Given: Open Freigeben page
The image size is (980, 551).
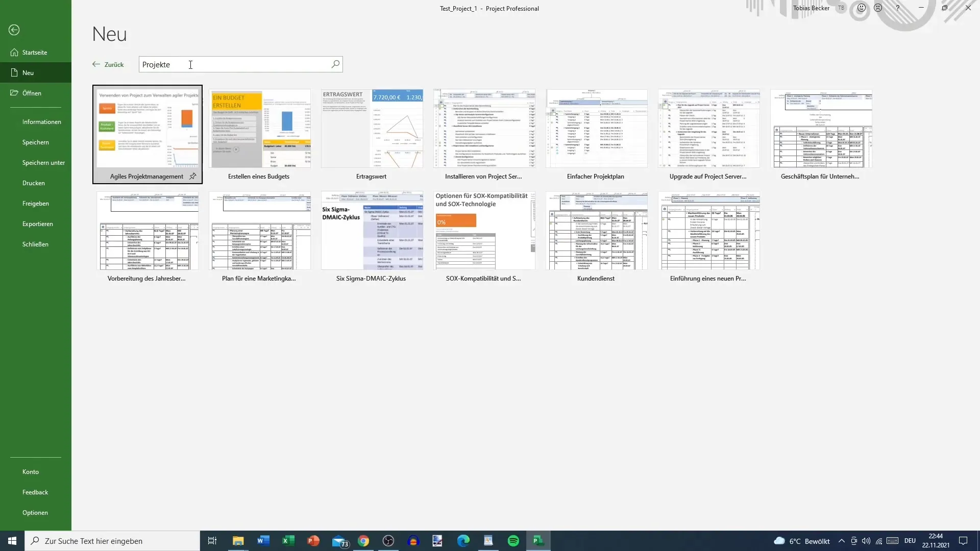Looking at the screenshot, I should click(x=36, y=203).
